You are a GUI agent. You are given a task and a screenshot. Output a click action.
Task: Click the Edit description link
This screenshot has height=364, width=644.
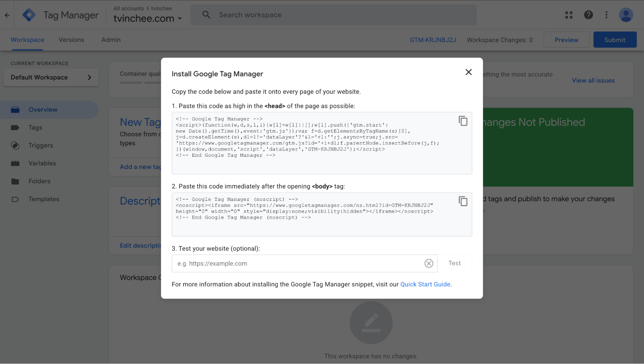[140, 246]
